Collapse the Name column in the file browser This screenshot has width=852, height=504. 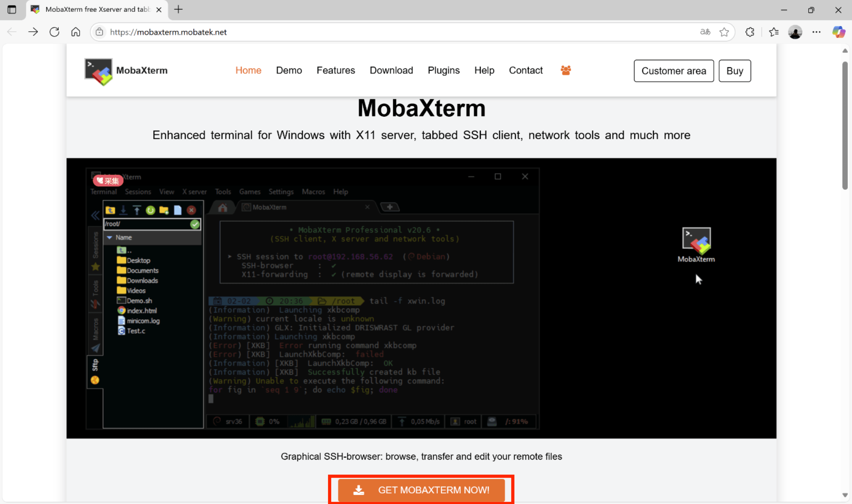109,238
